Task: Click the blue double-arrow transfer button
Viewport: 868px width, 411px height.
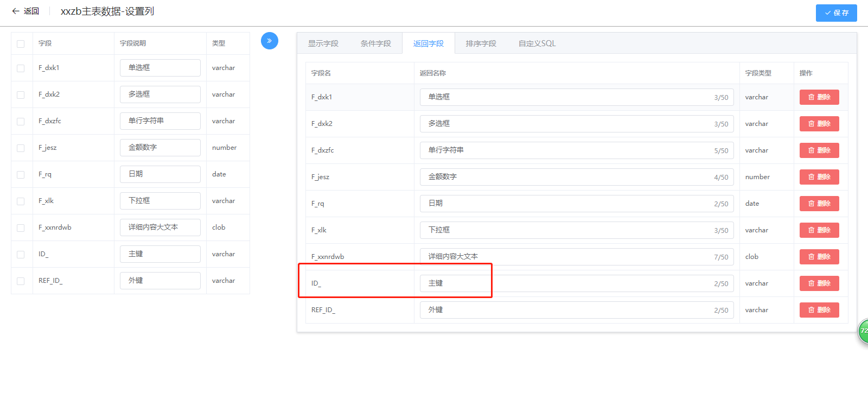Action: 269,41
